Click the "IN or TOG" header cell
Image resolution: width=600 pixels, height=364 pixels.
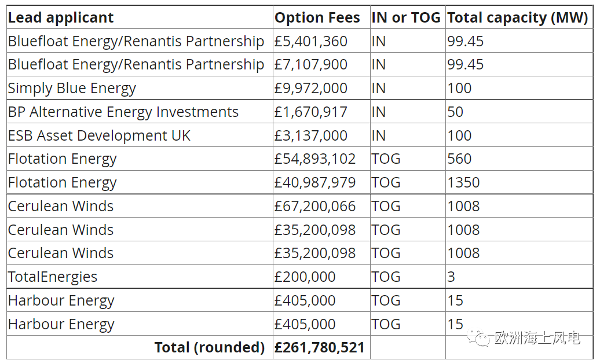[x=406, y=18]
